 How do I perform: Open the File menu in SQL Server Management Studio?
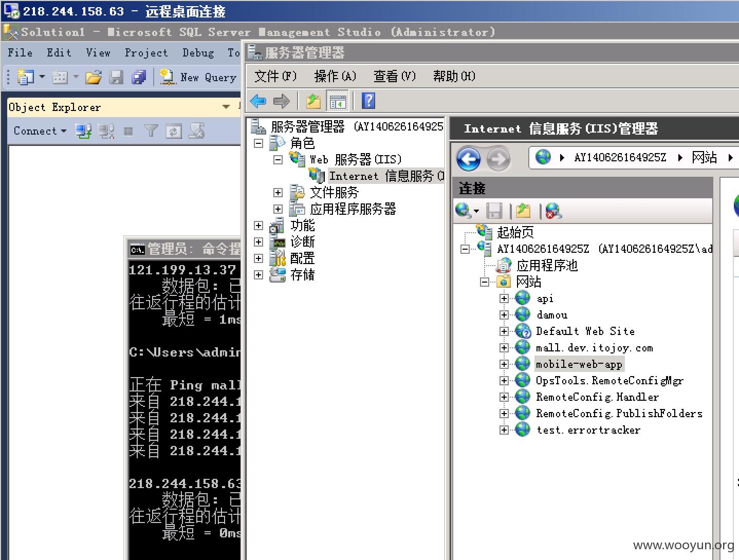pos(20,53)
